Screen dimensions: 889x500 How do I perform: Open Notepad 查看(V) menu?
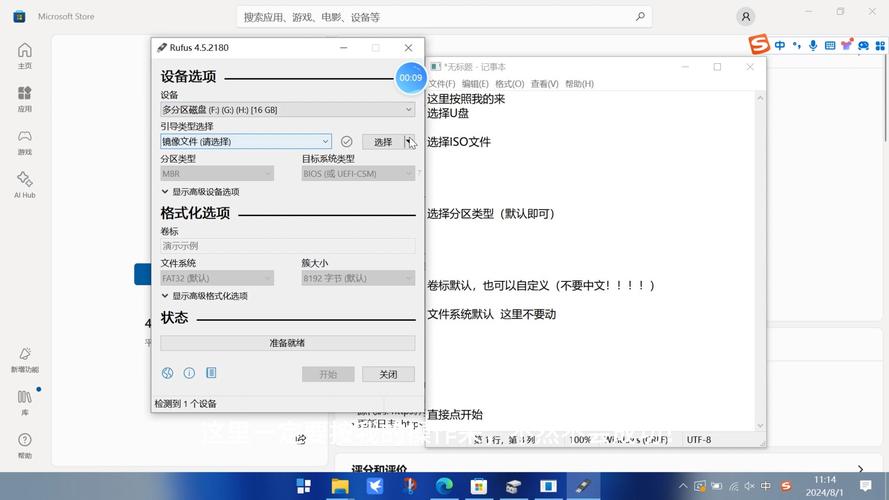[x=544, y=83]
